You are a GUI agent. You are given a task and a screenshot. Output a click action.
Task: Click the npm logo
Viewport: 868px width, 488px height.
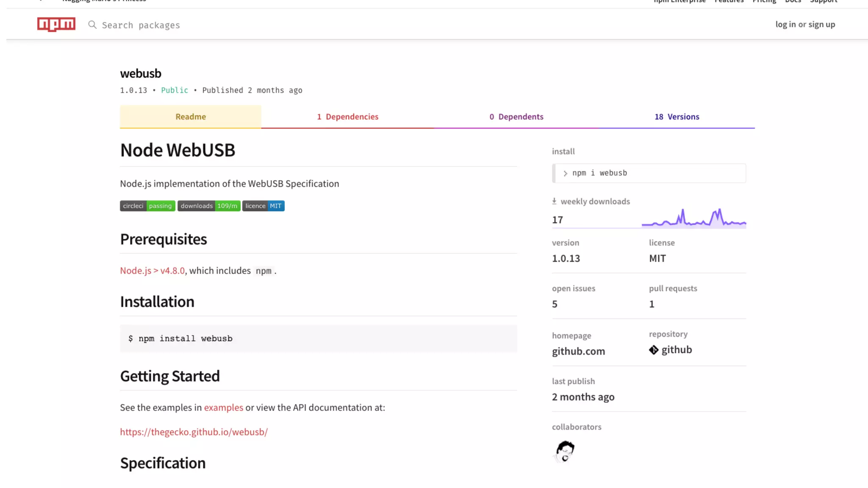coord(56,24)
